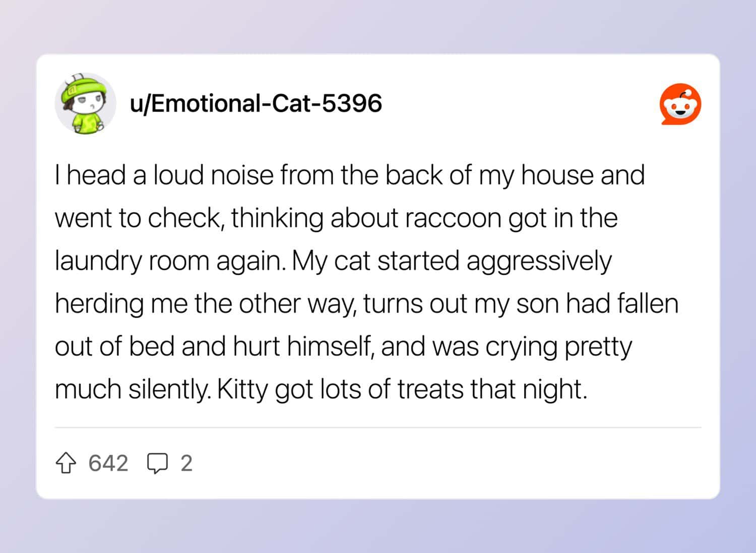Click the word "crying" in the post
The image size is (756, 553).
(x=522, y=347)
